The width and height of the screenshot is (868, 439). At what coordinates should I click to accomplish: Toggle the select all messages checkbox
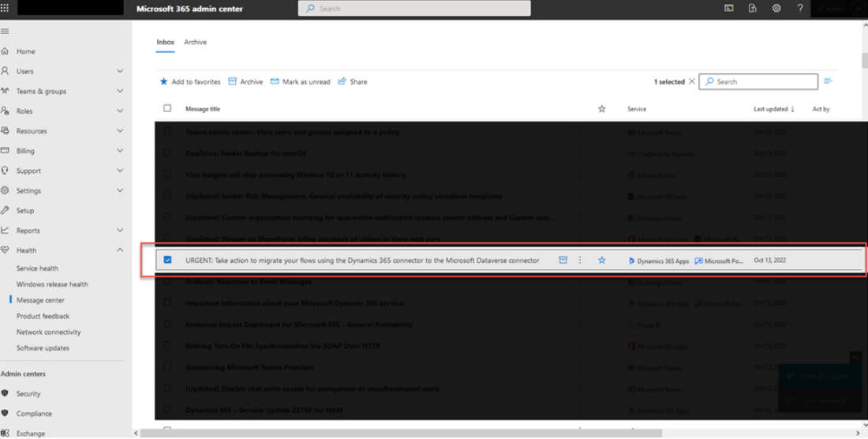[167, 108]
